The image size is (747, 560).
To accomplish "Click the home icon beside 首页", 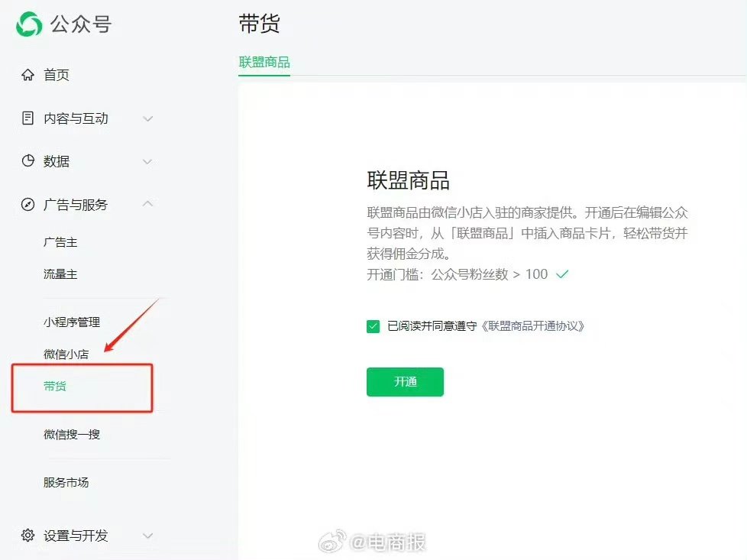I will click(x=27, y=75).
